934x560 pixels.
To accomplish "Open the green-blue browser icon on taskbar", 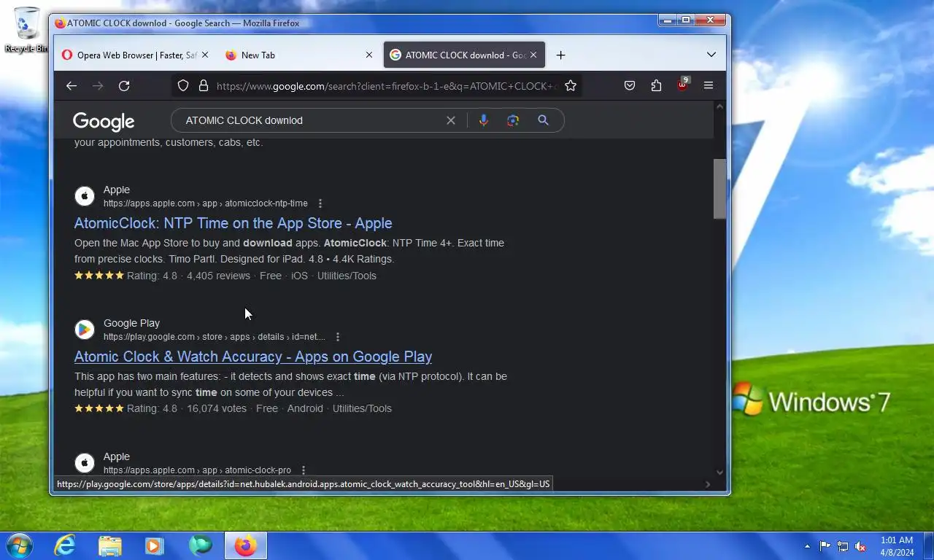I will coord(200,545).
